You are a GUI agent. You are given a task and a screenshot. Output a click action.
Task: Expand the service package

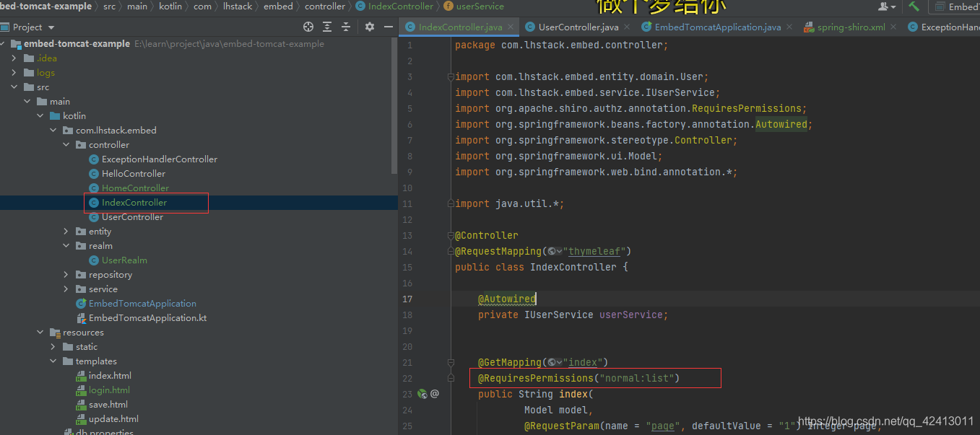coord(66,289)
